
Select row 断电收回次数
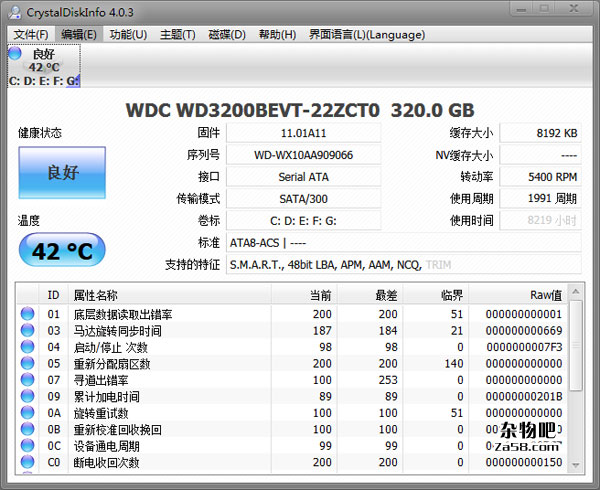(292, 462)
